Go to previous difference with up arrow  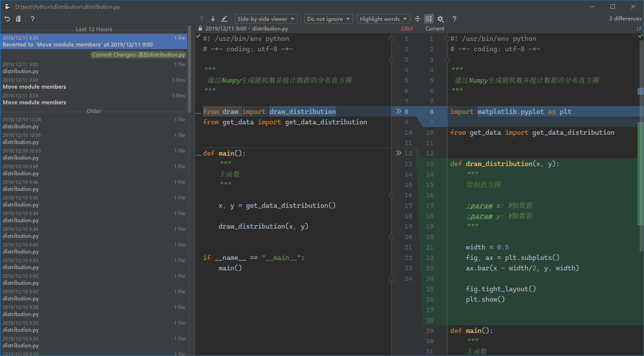pyautogui.click(x=202, y=19)
